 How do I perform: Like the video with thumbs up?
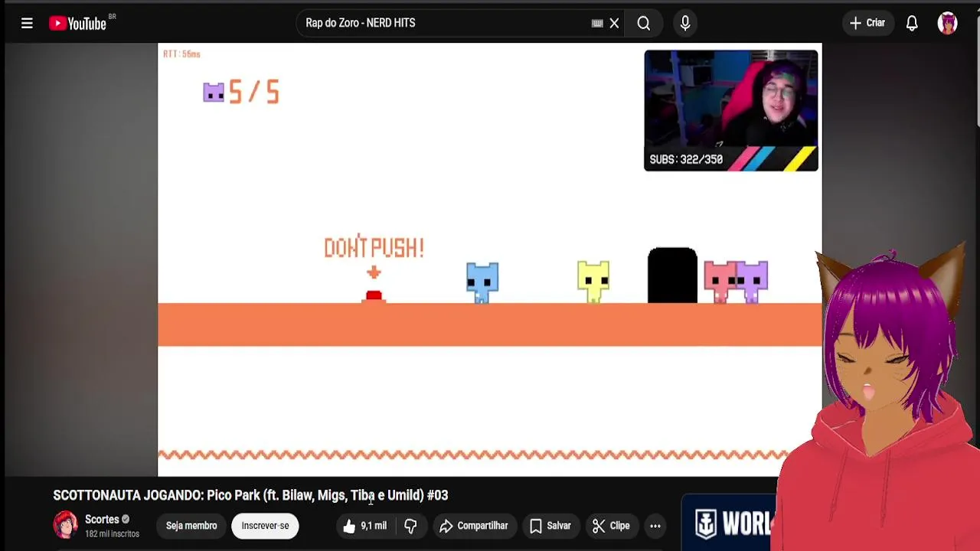pyautogui.click(x=365, y=526)
